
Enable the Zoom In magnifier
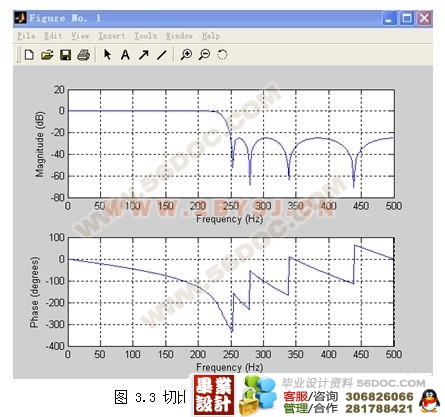tap(186, 55)
